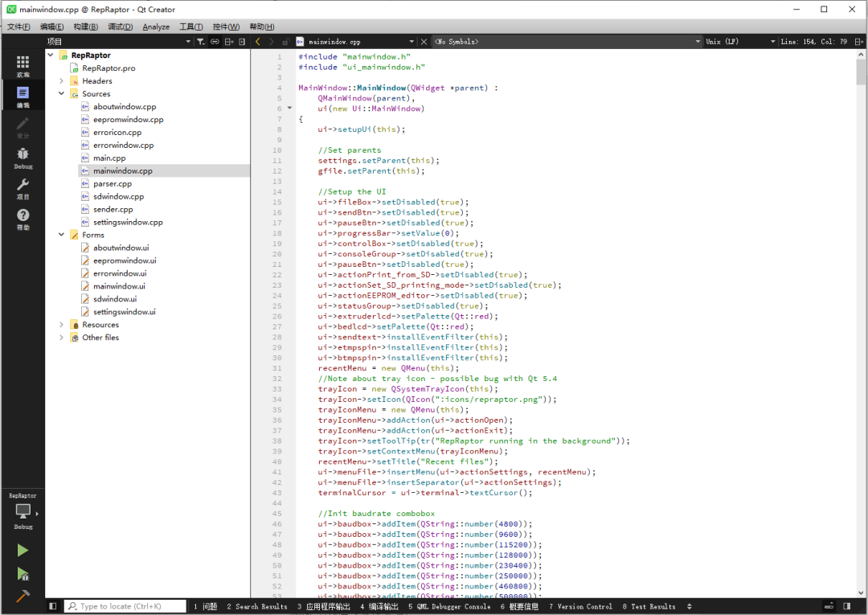Select settingswindow.ui in Forms

[125, 312]
